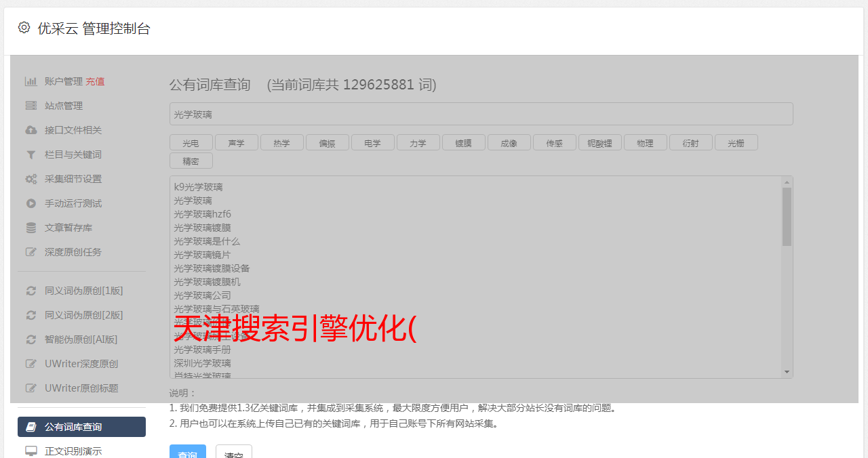
Task: Click the server icon for 站点管理
Action: point(31,106)
